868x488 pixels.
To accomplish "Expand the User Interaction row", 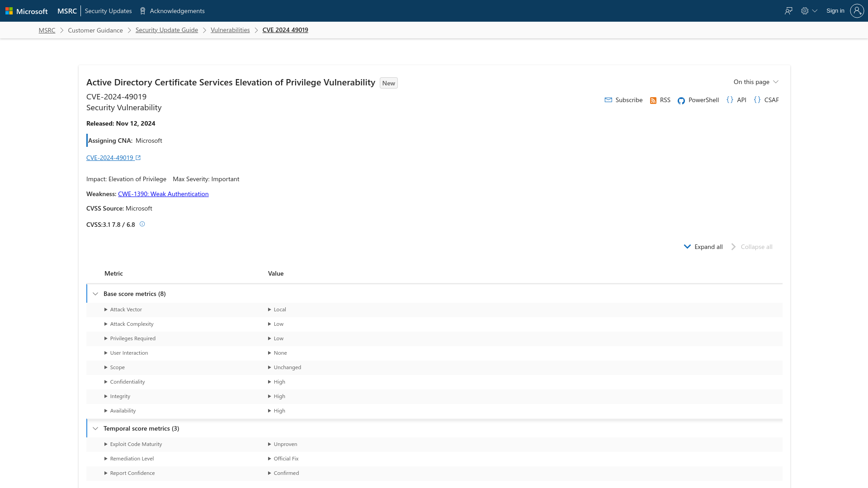I will point(106,353).
